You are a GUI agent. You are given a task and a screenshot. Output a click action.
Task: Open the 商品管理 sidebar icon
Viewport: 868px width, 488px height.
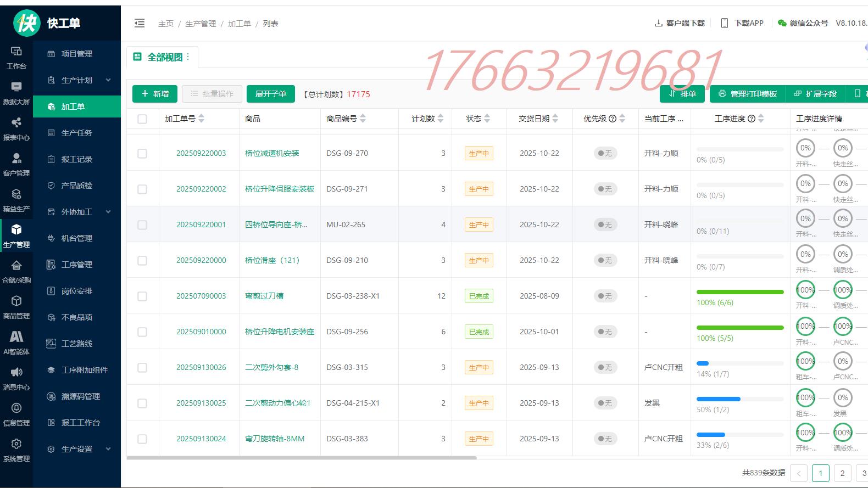tap(16, 301)
